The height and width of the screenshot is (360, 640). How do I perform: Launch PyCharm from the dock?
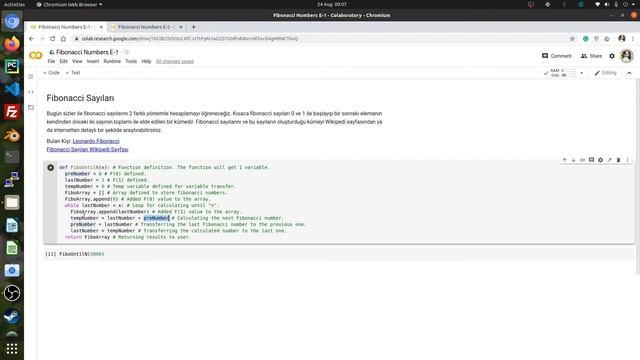12,66
